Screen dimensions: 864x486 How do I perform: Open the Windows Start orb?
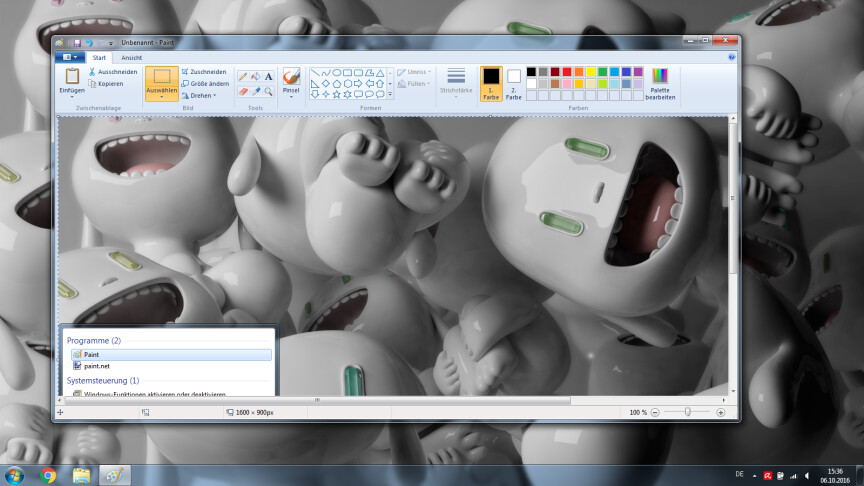click(13, 475)
